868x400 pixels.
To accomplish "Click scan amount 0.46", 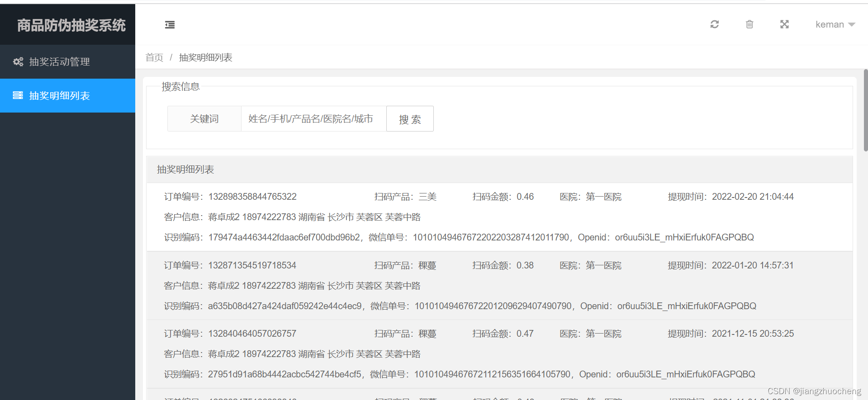I will [525, 197].
